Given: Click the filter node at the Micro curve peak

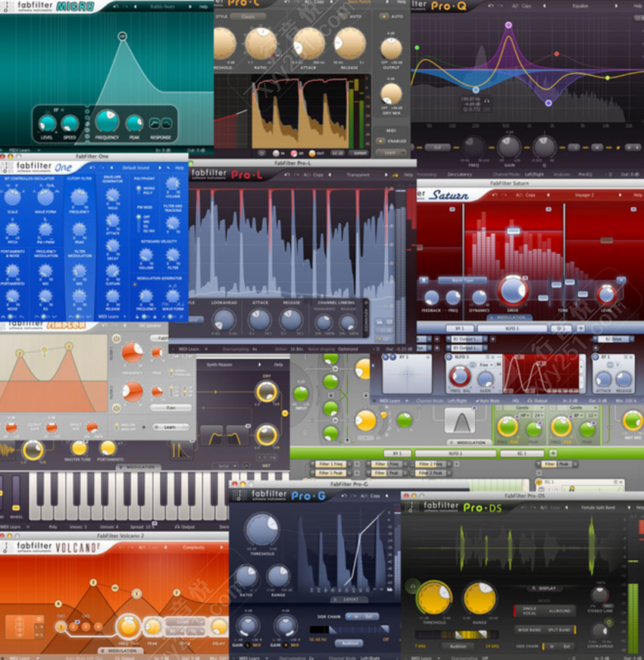Looking at the screenshot, I should [122, 36].
